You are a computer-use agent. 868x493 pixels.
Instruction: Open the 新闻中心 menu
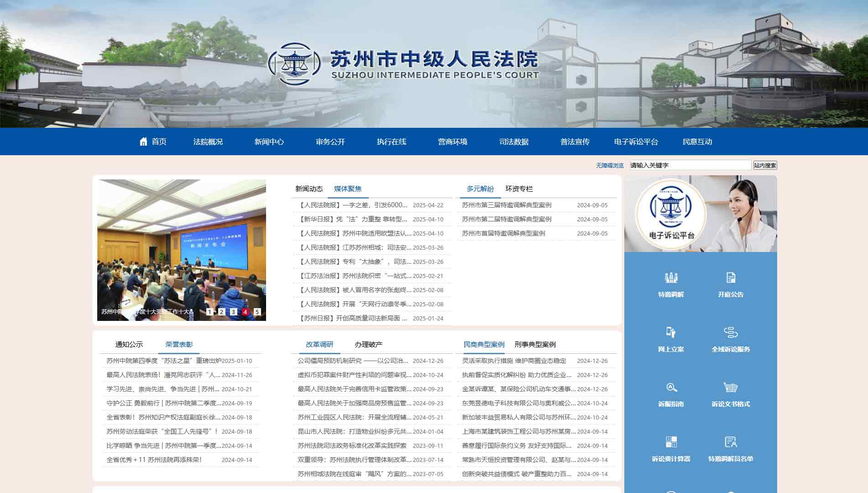click(x=269, y=142)
